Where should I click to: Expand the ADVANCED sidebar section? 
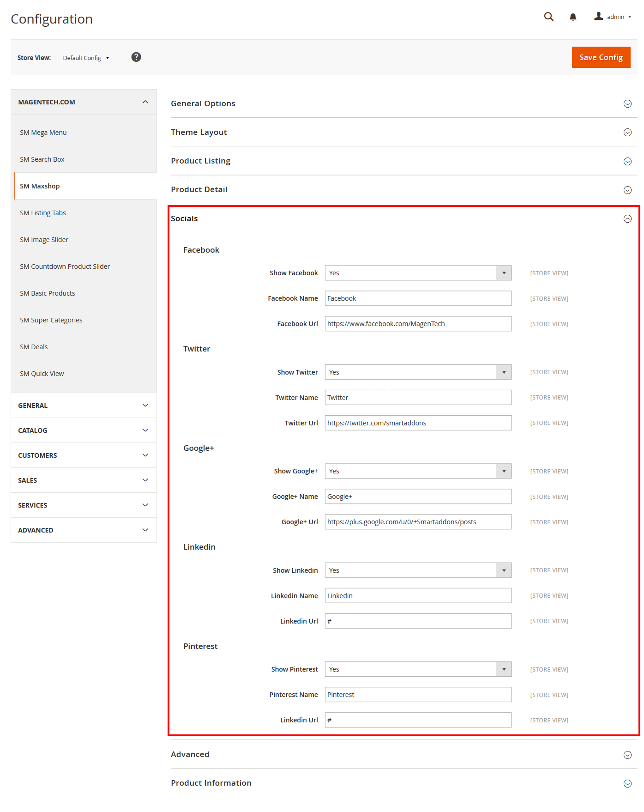pyautogui.click(x=84, y=530)
